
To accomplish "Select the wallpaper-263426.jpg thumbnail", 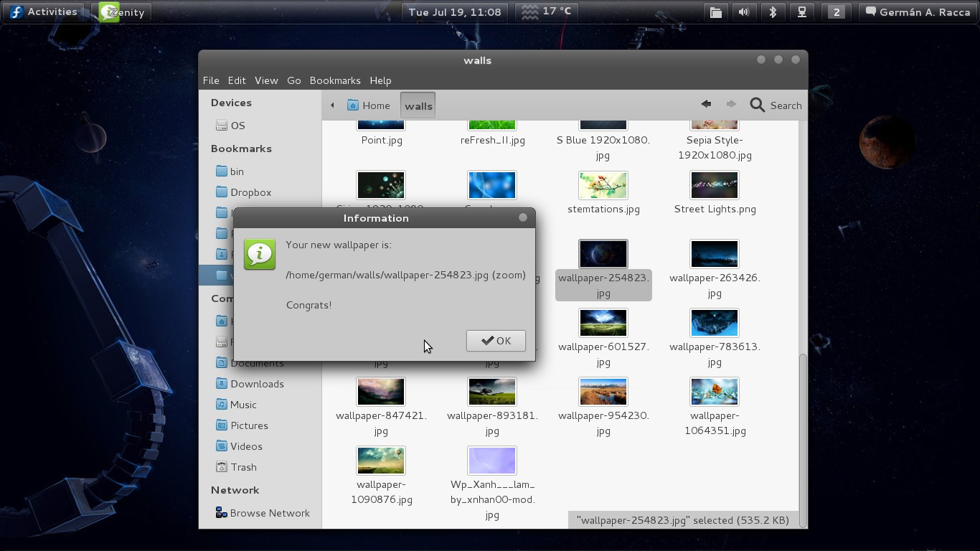I will point(715,254).
